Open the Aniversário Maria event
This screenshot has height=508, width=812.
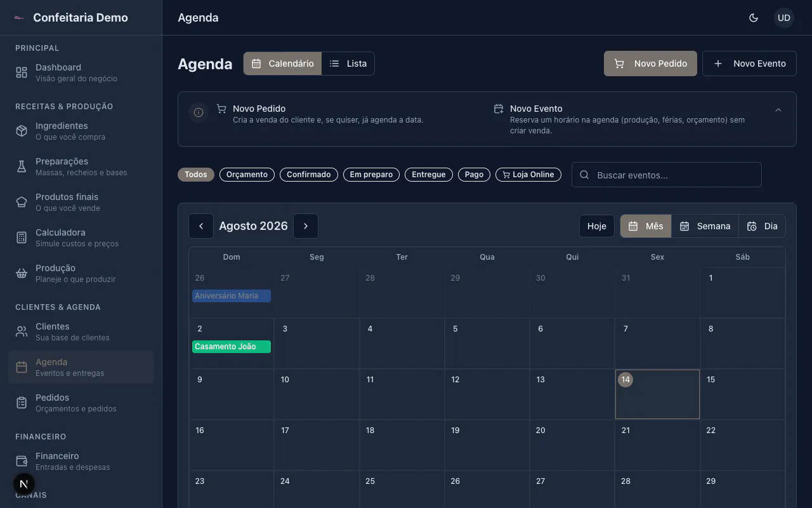pos(232,296)
